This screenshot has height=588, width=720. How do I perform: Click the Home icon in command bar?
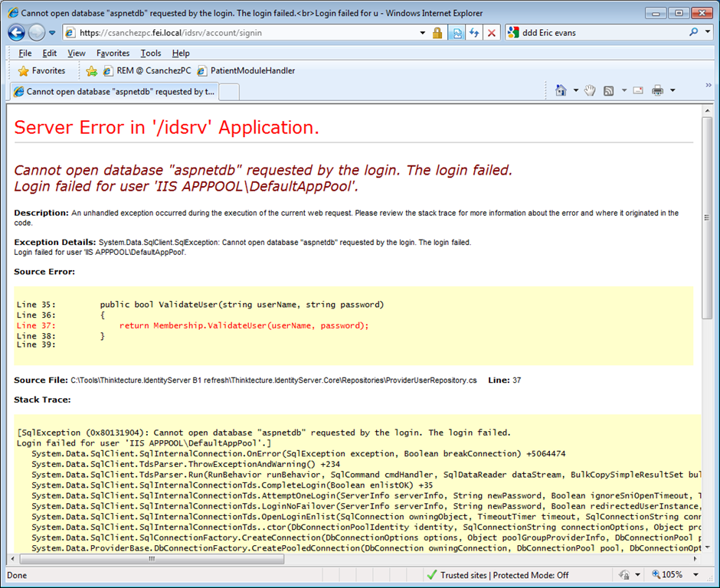(561, 90)
